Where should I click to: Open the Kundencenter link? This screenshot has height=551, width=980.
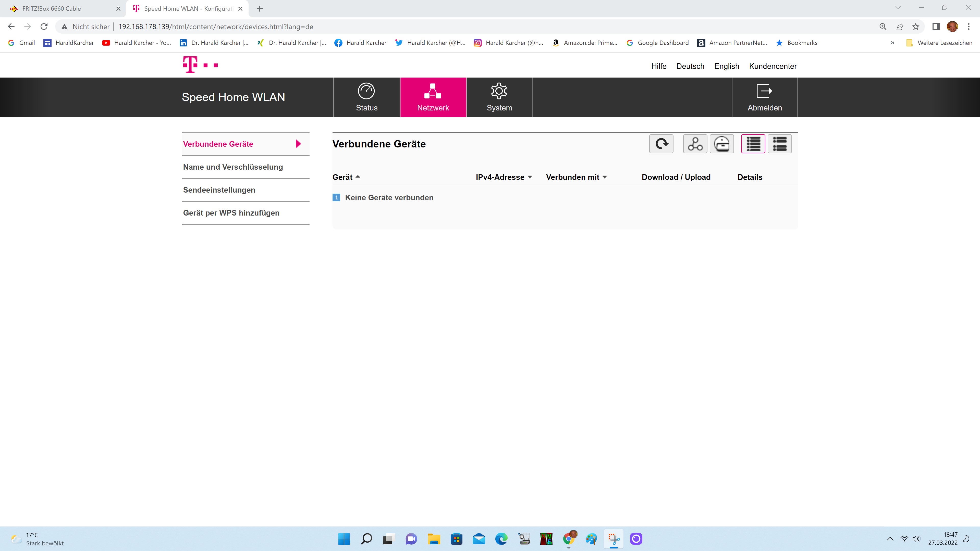[773, 66]
